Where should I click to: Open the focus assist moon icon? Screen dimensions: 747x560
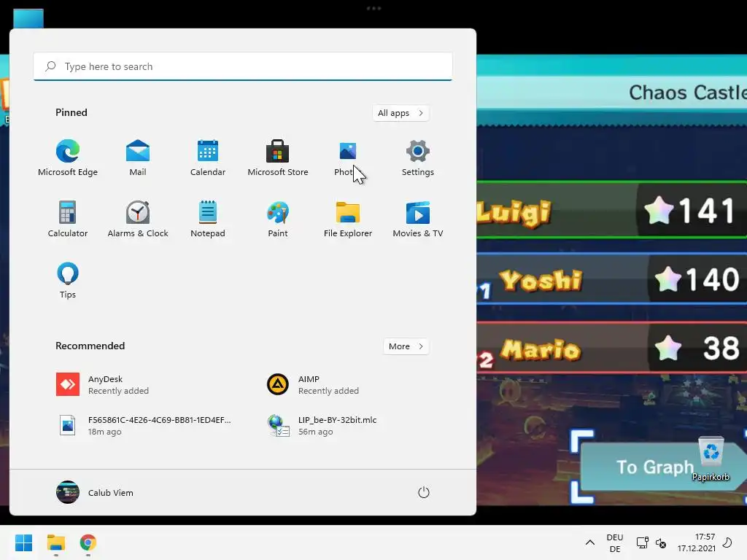click(727, 542)
